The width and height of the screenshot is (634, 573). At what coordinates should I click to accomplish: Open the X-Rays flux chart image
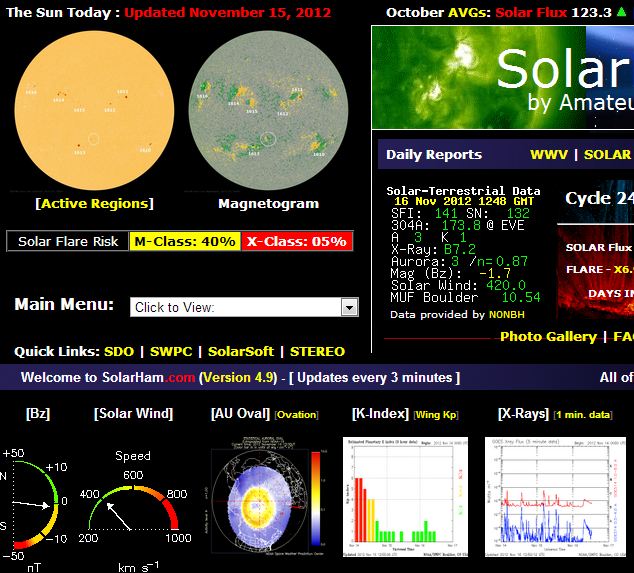tap(555, 497)
